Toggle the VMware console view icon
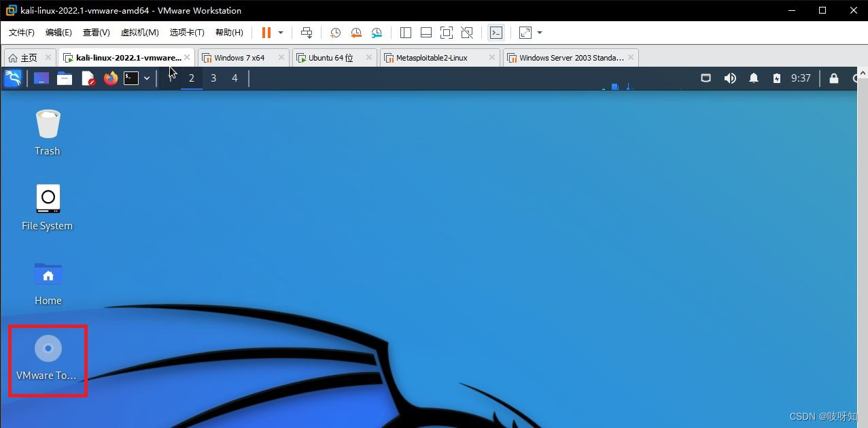Image resolution: width=868 pixels, height=428 pixels. (x=496, y=33)
